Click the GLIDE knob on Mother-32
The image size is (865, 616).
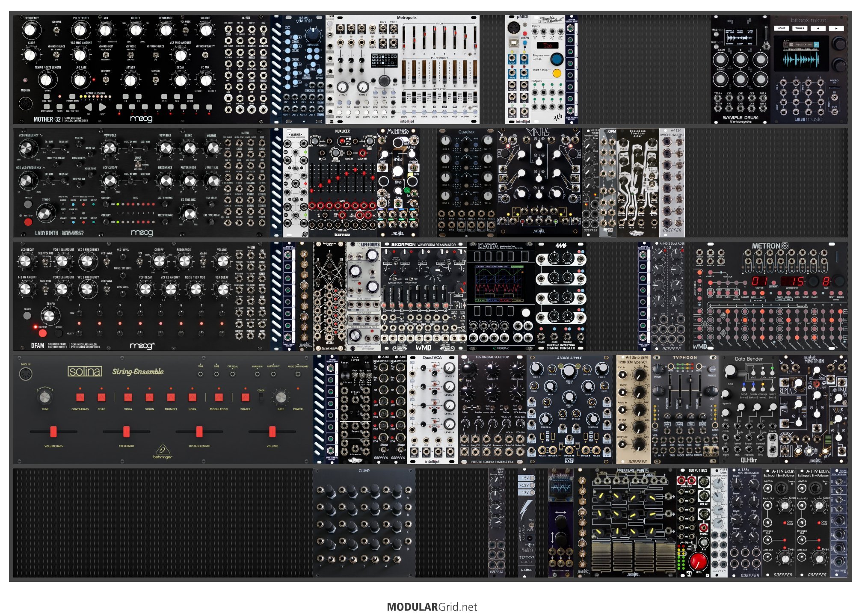click(x=29, y=55)
